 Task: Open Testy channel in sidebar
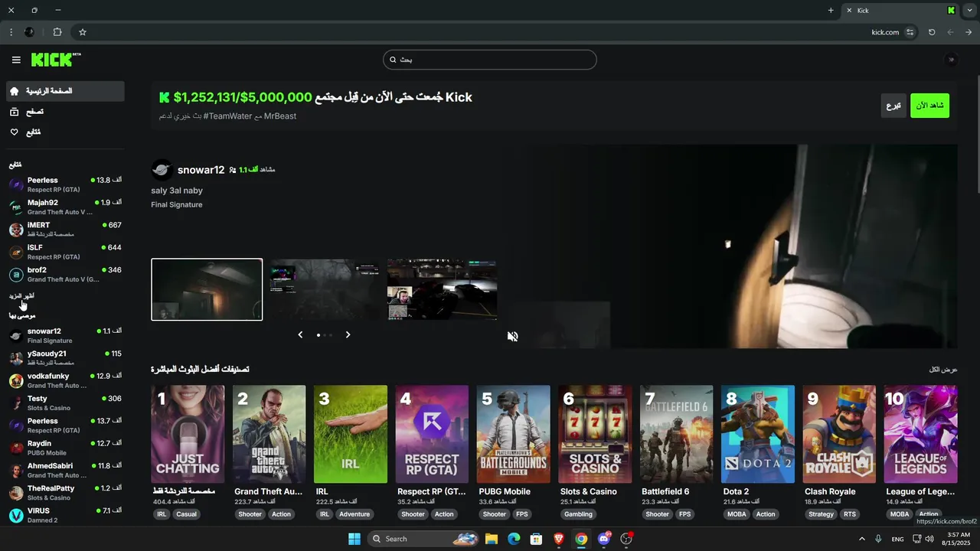(65, 403)
